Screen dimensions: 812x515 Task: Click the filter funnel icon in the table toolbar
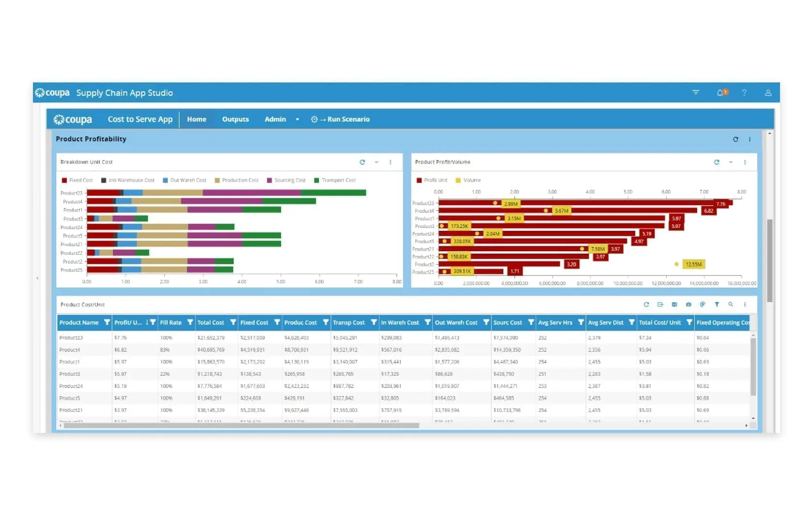click(717, 305)
